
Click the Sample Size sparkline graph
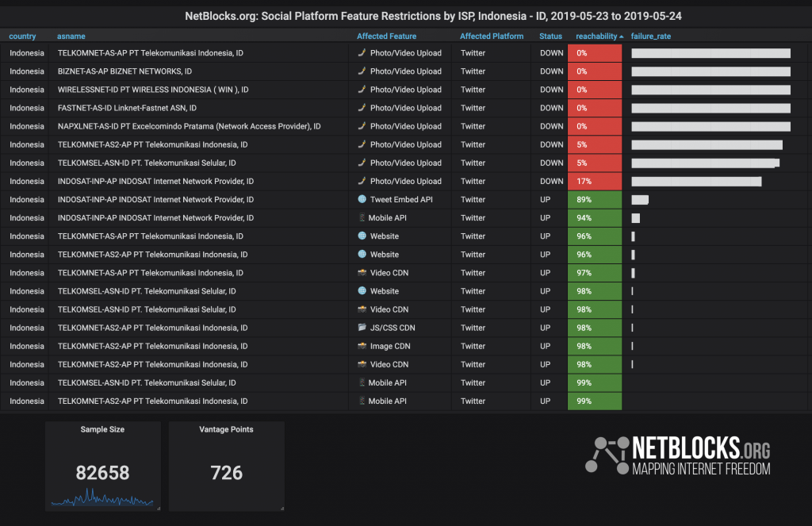(102, 498)
